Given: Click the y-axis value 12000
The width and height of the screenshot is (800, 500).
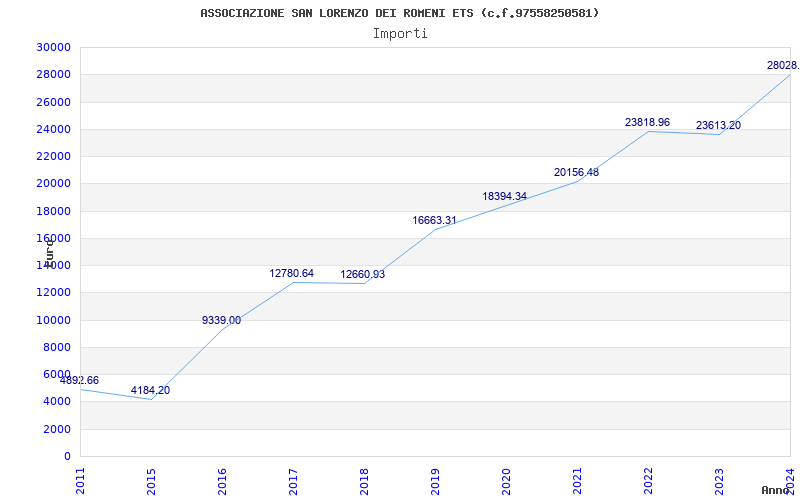Looking at the screenshot, I should 53,293.
